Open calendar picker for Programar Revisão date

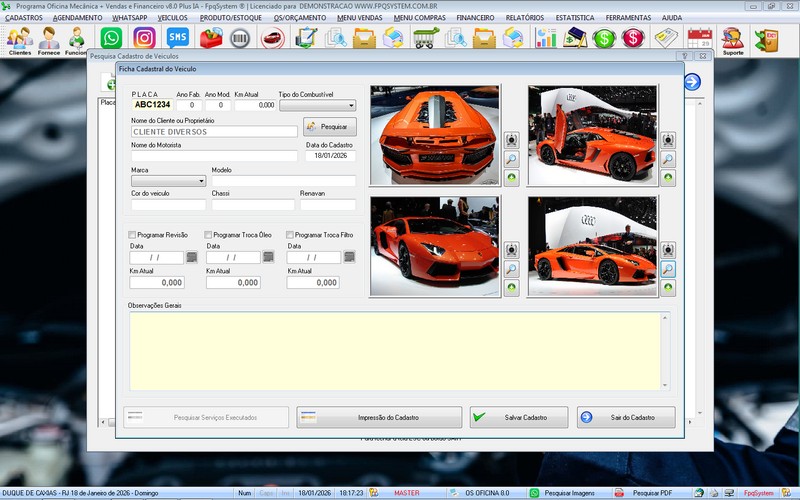tap(191, 257)
